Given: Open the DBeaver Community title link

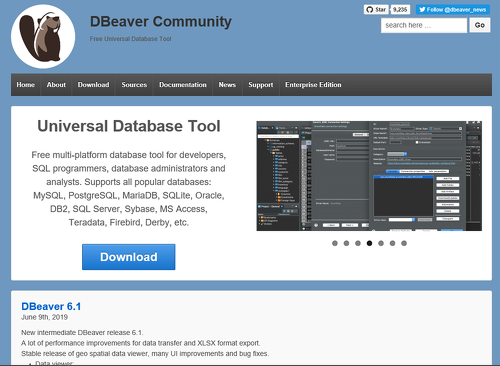Looking at the screenshot, I should click(x=161, y=22).
